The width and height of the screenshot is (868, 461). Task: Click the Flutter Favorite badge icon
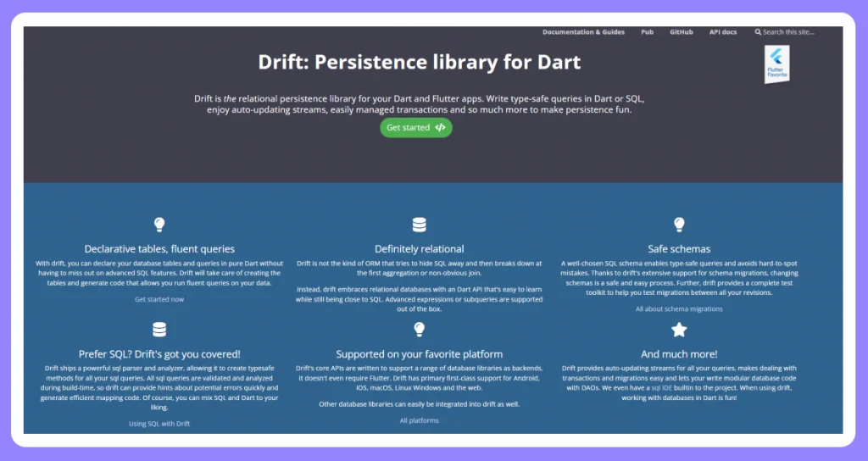tap(776, 64)
